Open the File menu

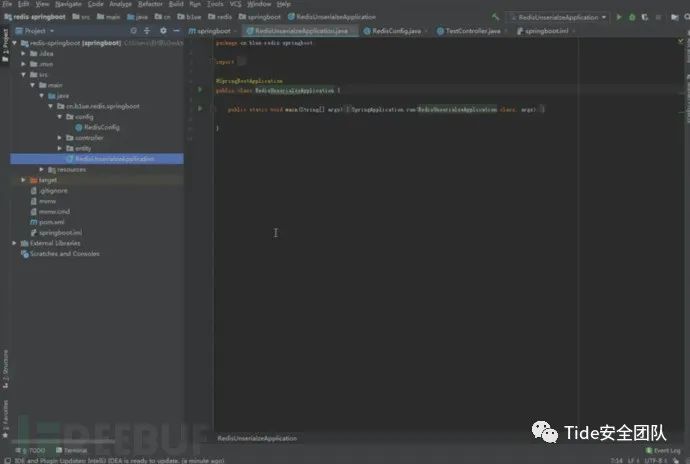pos(7,4)
